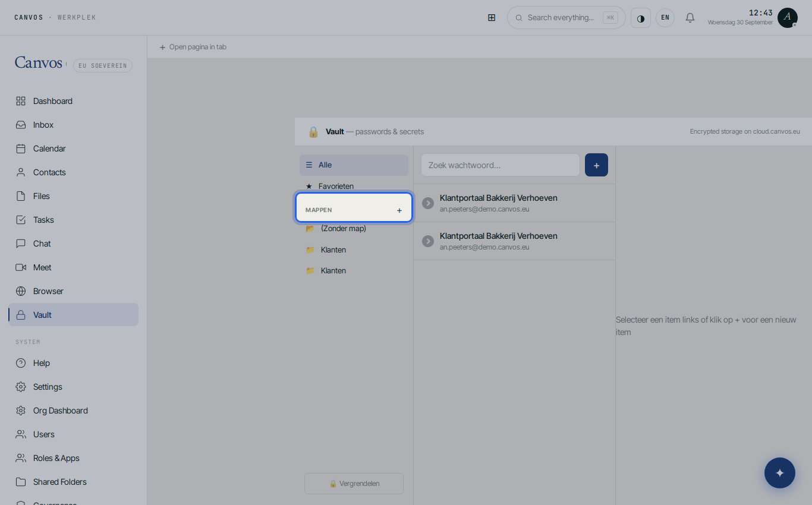Add a new folder next to Mappen
This screenshot has height=505, width=812.
click(399, 210)
